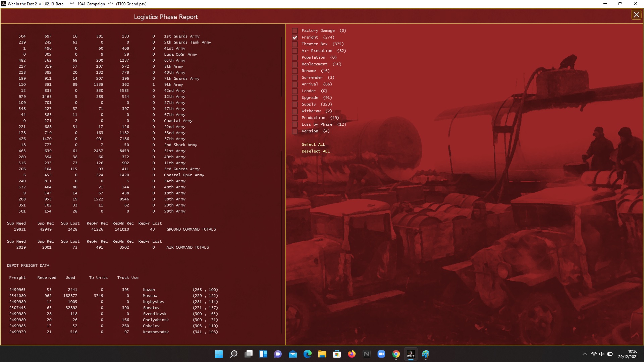
Task: Open Firefox from taskbar
Action: tap(352, 354)
